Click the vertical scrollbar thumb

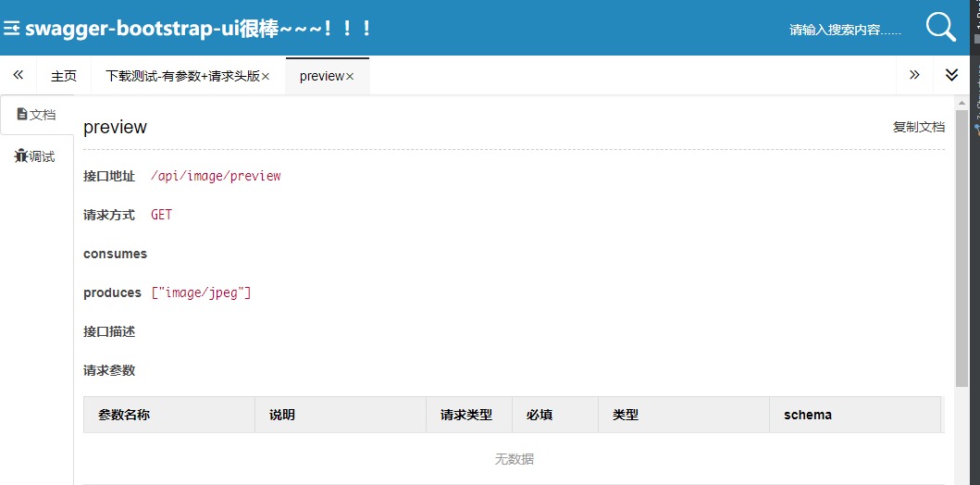[x=961, y=245]
